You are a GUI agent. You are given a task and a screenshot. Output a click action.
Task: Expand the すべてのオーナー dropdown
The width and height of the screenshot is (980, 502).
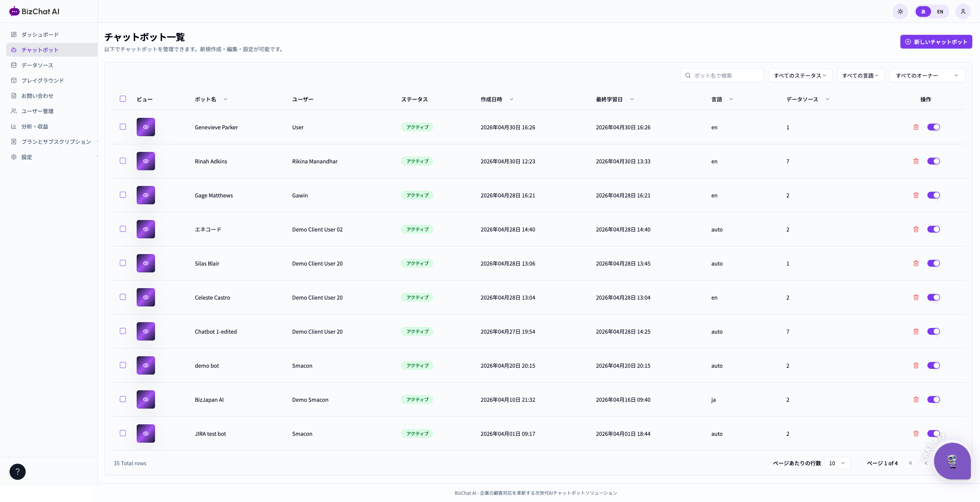point(927,75)
